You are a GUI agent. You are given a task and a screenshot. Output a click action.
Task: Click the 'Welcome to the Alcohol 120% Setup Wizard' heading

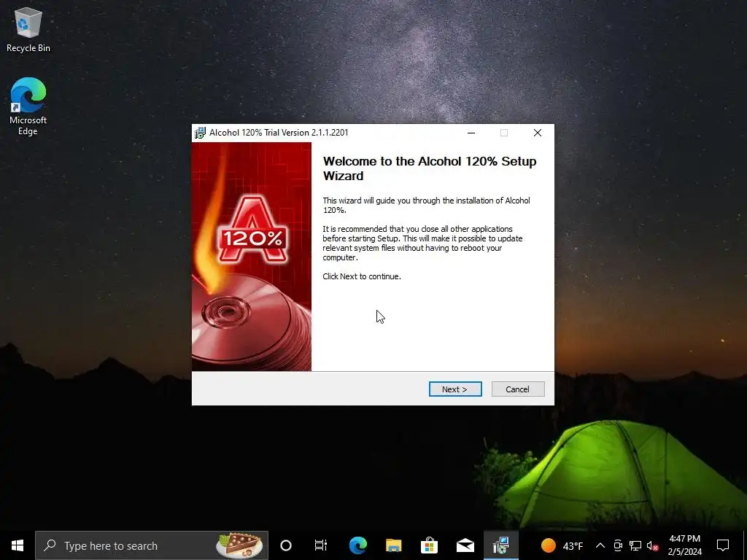click(430, 168)
